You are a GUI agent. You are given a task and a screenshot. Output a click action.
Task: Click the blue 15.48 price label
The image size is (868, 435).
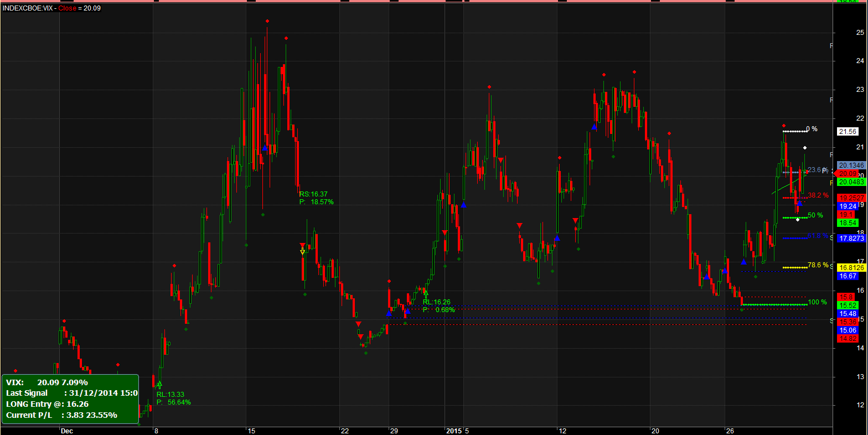[x=848, y=313]
